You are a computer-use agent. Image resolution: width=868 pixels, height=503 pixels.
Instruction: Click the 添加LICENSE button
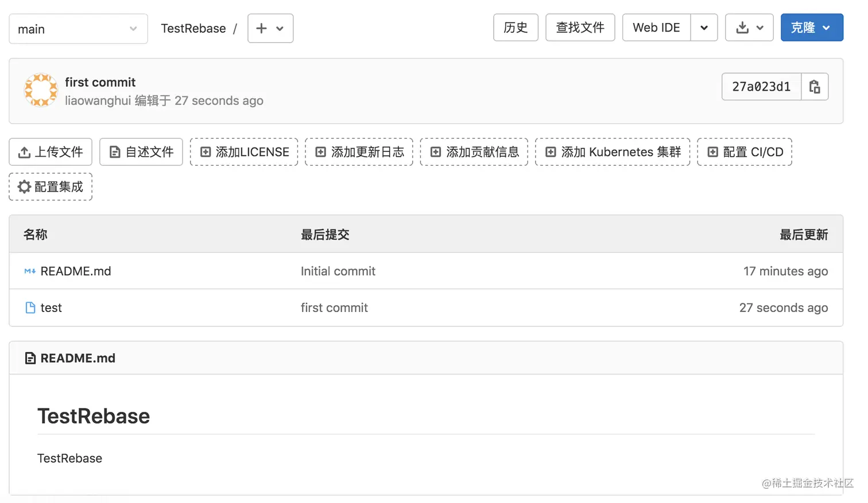(x=244, y=152)
